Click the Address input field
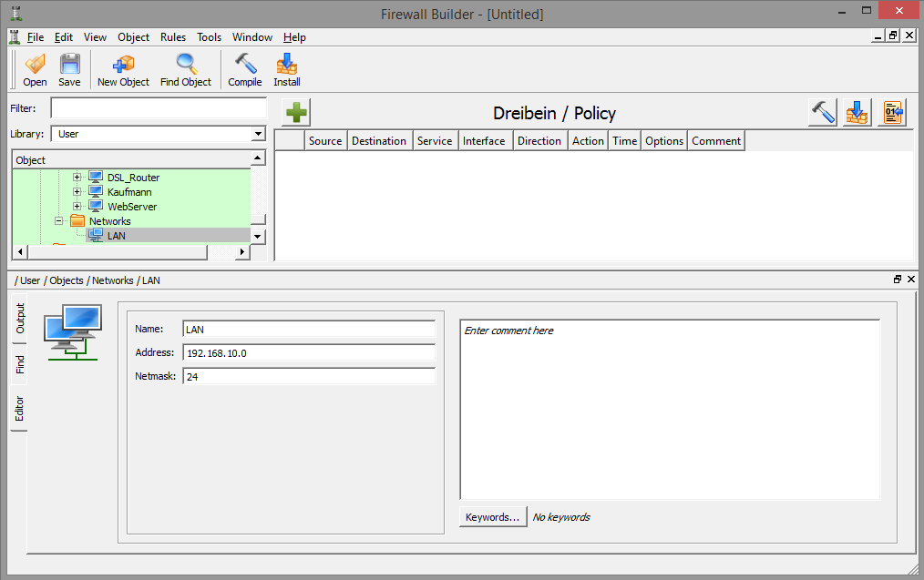 (309, 353)
